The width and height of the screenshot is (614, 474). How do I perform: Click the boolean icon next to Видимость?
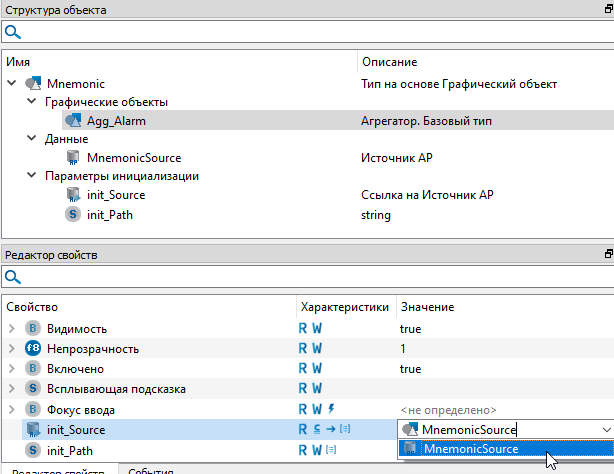(x=31, y=329)
